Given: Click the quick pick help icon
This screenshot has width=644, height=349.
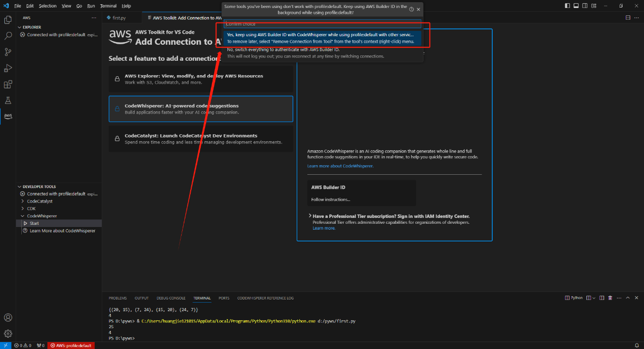Looking at the screenshot, I should tap(411, 9).
